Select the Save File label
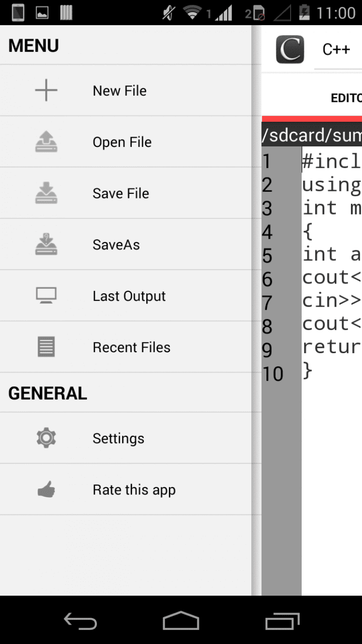 (x=121, y=193)
